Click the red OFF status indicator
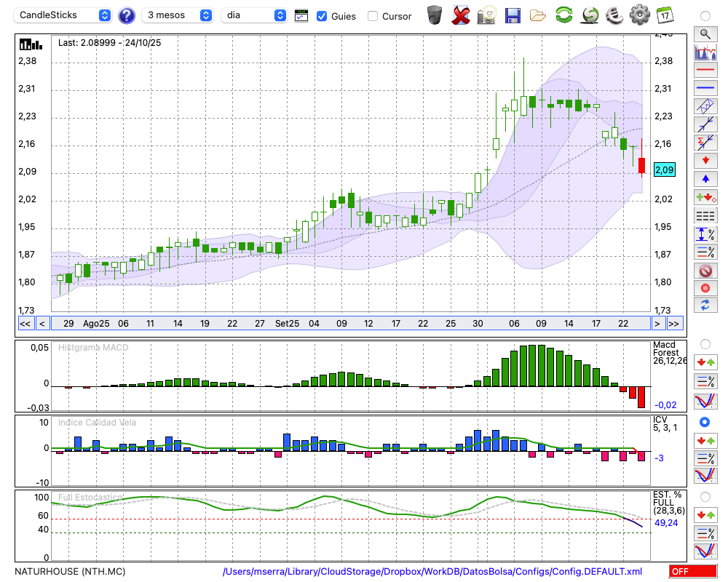Screen dimensions: 728x582 [692, 572]
